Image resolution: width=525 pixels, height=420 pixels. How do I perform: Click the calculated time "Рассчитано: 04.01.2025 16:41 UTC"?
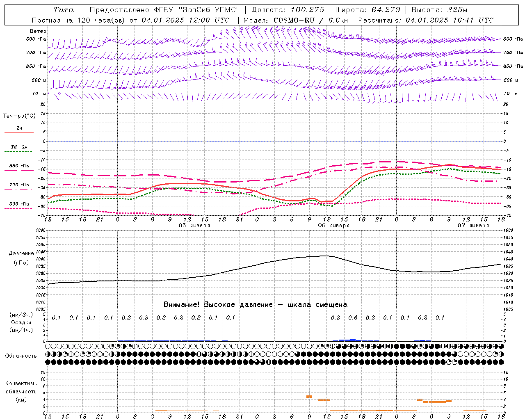[426, 20]
